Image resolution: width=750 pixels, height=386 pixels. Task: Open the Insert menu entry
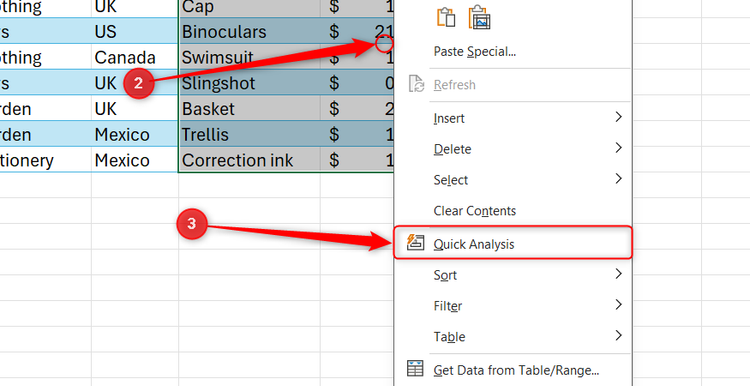click(x=513, y=118)
